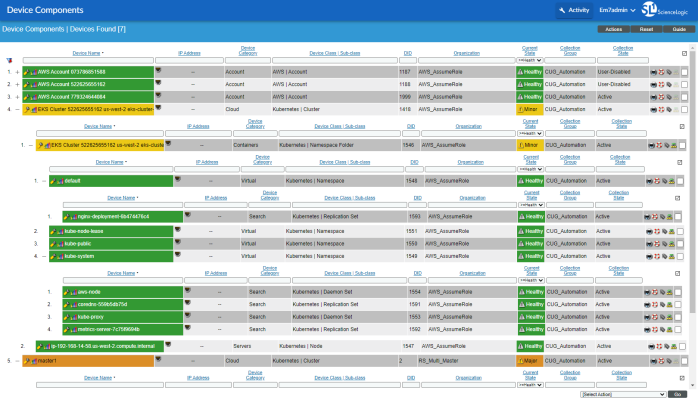Check the box for AWS Account 522625655162
The width and height of the screenshot is (698, 400).
pyautogui.click(x=682, y=85)
